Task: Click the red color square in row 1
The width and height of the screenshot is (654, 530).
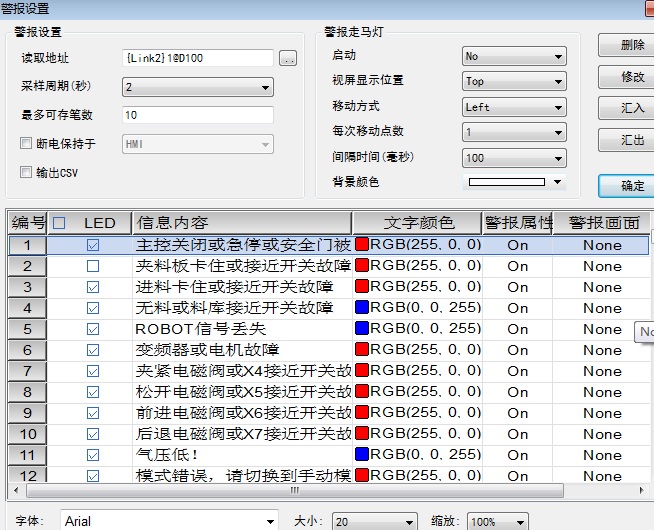Action: click(x=362, y=245)
